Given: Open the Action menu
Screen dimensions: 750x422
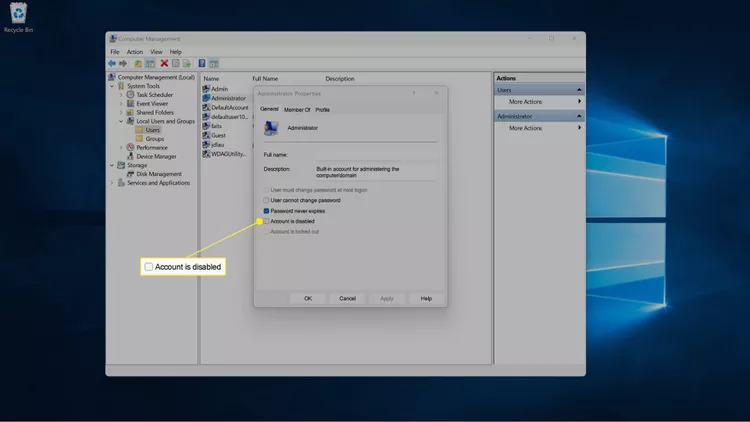Looking at the screenshot, I should click(134, 51).
